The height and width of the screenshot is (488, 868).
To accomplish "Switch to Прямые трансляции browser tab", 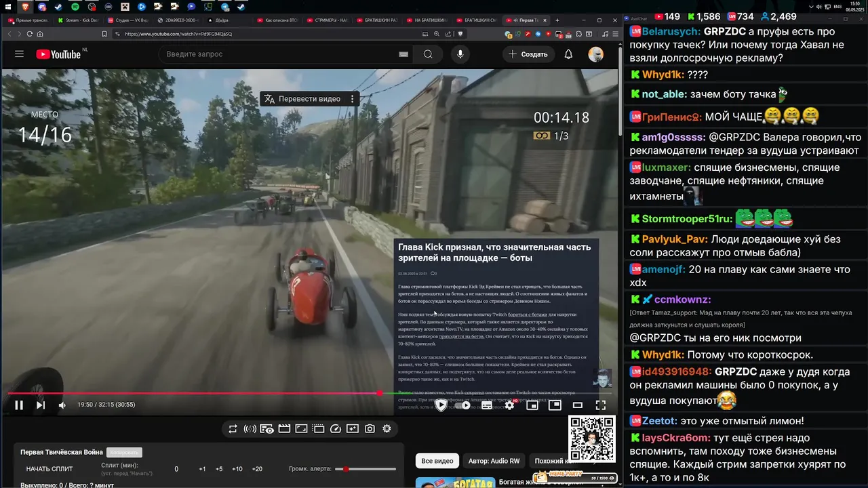I will 28,20.
